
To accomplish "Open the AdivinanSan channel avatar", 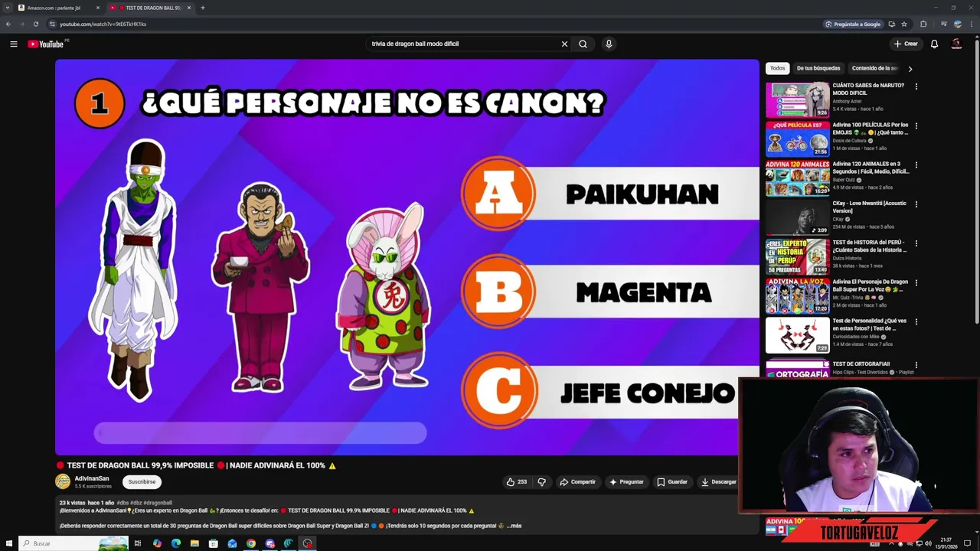I will point(63,481).
